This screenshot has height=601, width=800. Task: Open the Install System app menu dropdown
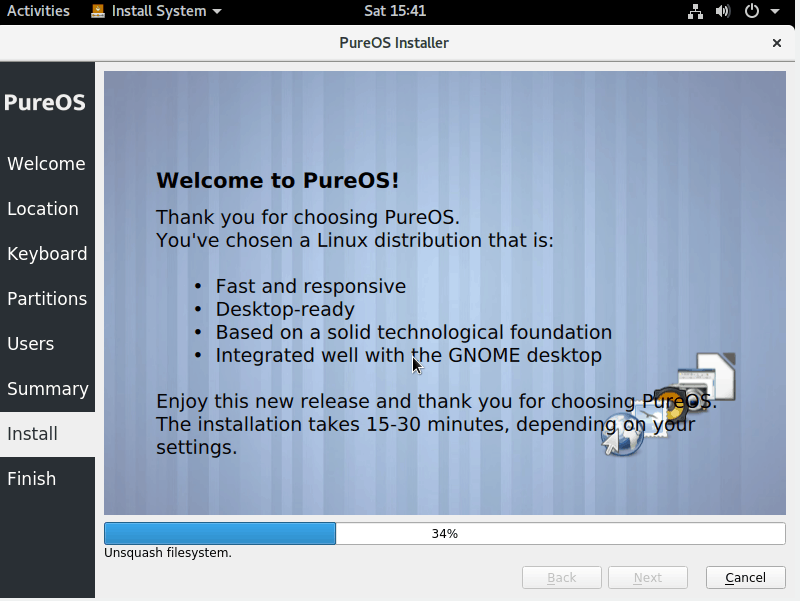(x=217, y=12)
